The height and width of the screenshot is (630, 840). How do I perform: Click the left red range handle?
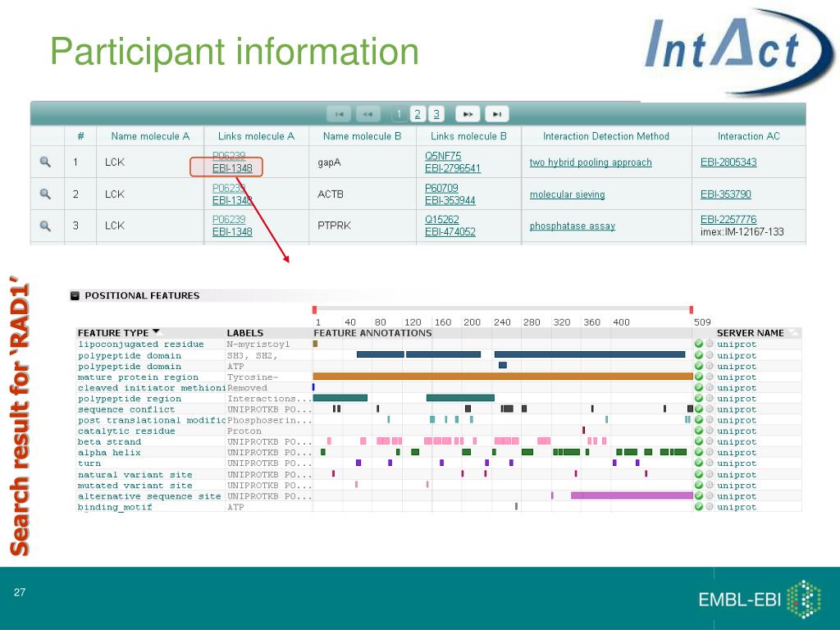(314, 309)
